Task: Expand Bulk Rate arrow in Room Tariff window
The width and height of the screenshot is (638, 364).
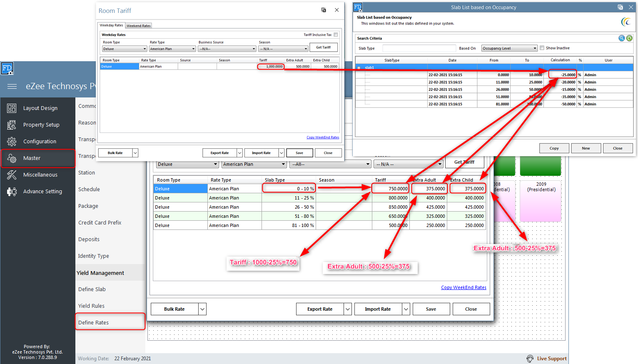Action: (x=135, y=153)
